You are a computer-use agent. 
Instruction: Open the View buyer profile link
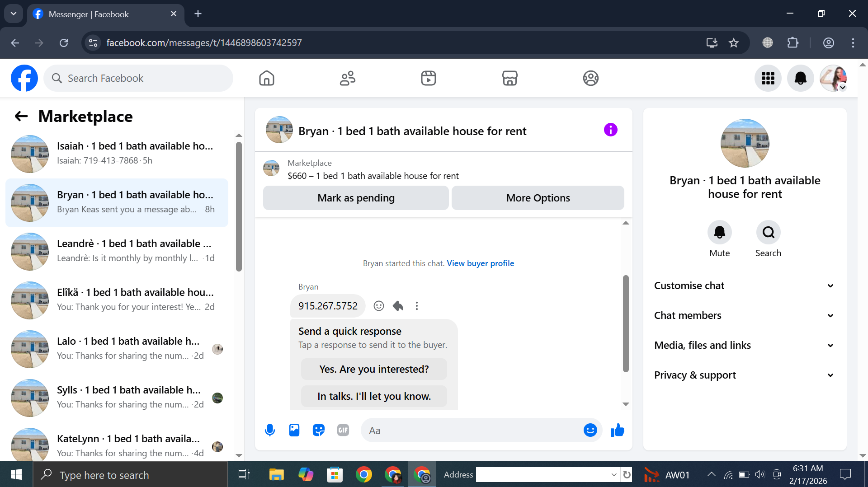(480, 263)
